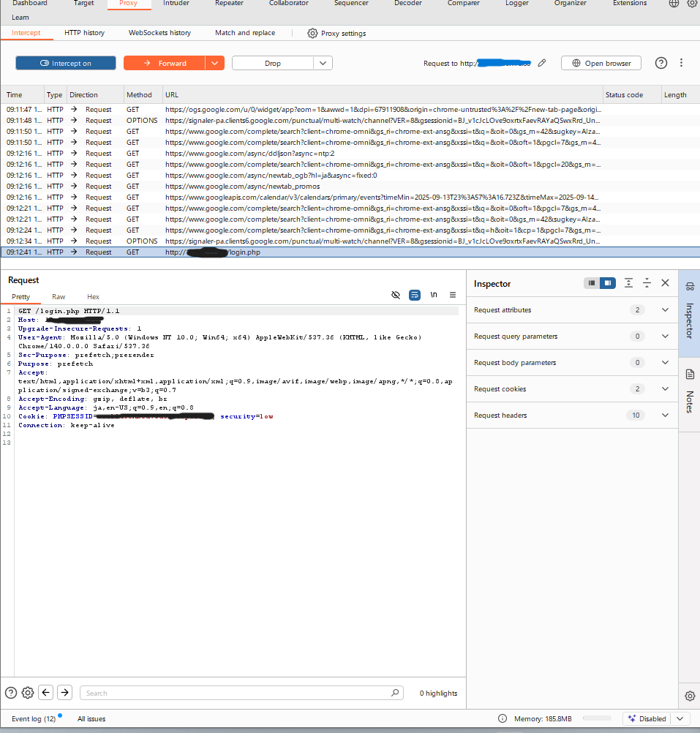Switch Inspector to single-column layout
The width and height of the screenshot is (700, 733).
[x=592, y=283]
